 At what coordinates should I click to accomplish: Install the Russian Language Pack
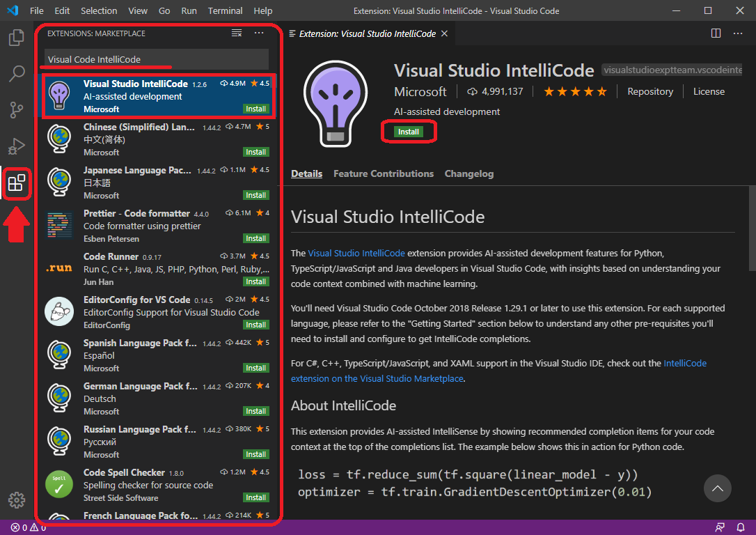click(255, 454)
